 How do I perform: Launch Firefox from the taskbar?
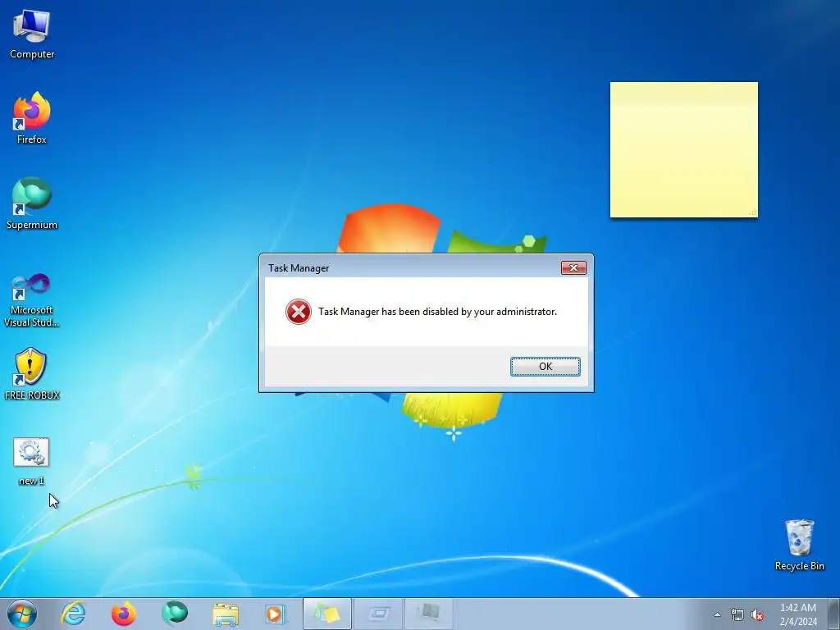pyautogui.click(x=123, y=614)
